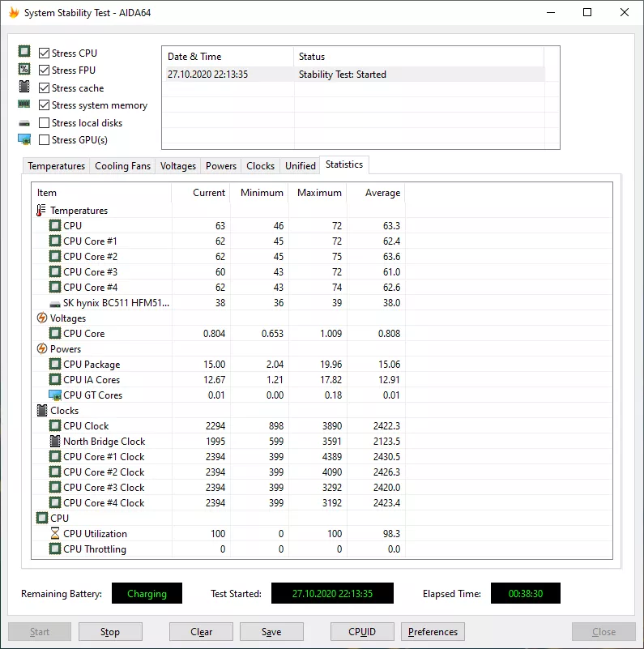644x649 pixels.
Task: Select the Stability Test: Started log entry
Action: 355,75
